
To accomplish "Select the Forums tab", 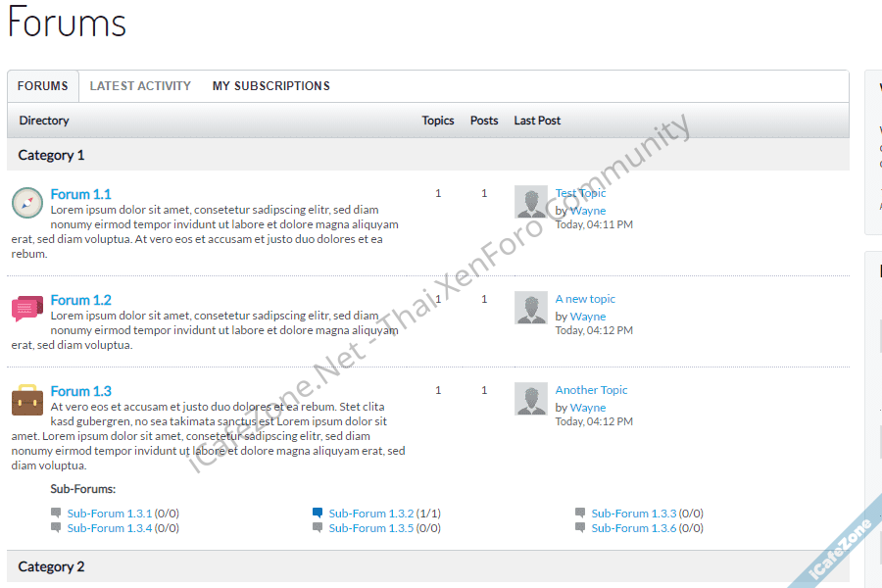I will coord(43,86).
